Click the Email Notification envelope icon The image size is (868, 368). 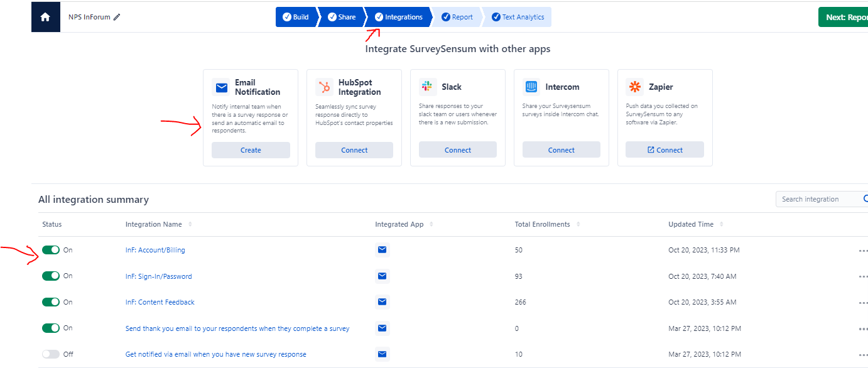221,87
